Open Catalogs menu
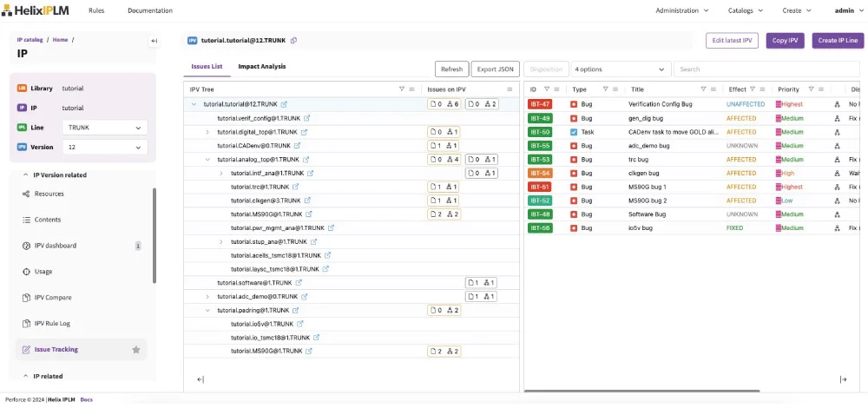The width and height of the screenshot is (868, 408). (745, 10)
